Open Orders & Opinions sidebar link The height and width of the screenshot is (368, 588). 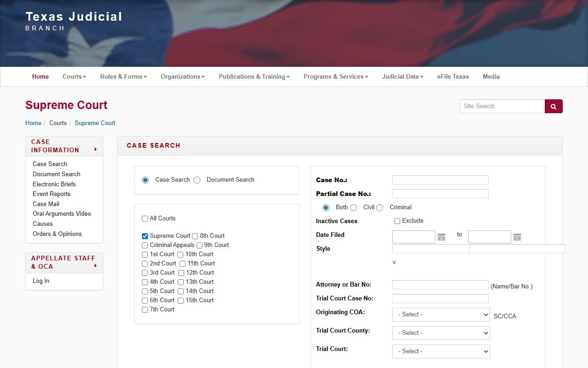tap(57, 234)
